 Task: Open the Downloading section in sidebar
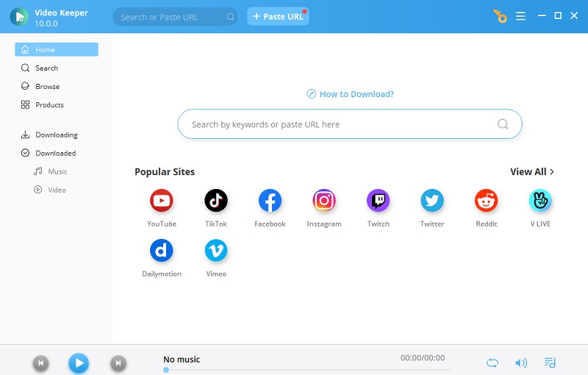click(56, 135)
